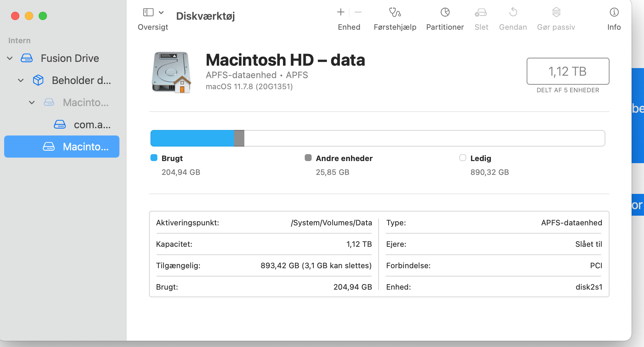Image resolution: width=644 pixels, height=347 pixels.
Task: Click the Gør passiv unmount icon
Action: tap(556, 12)
